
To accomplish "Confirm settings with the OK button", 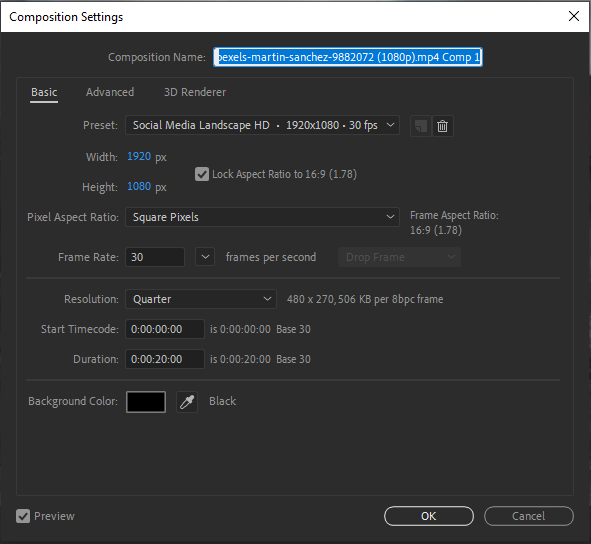I will click(429, 516).
